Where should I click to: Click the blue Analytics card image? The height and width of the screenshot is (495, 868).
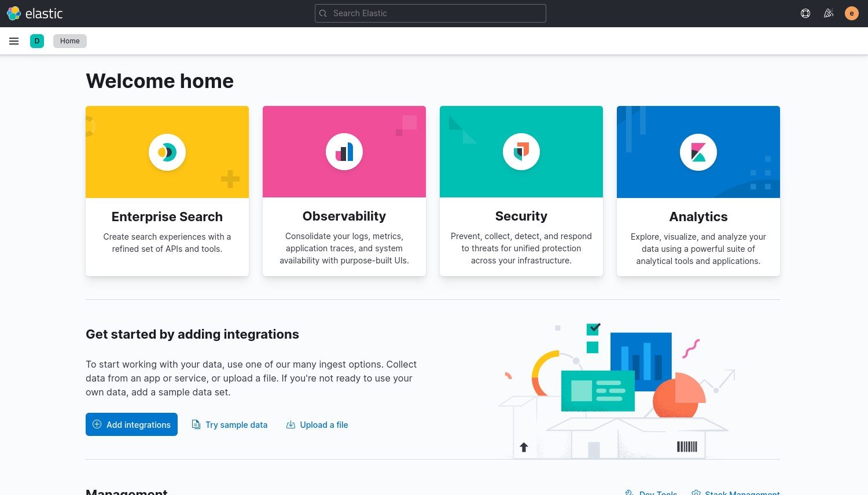[698, 152]
